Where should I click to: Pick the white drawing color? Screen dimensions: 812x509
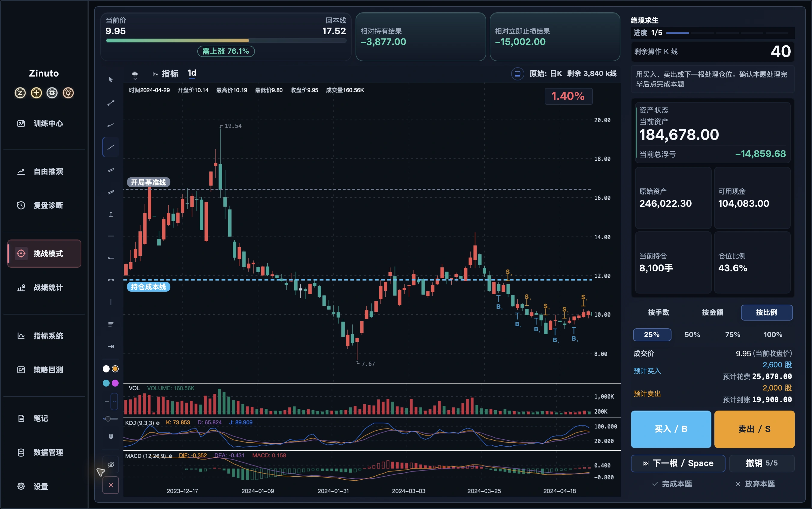(x=106, y=369)
